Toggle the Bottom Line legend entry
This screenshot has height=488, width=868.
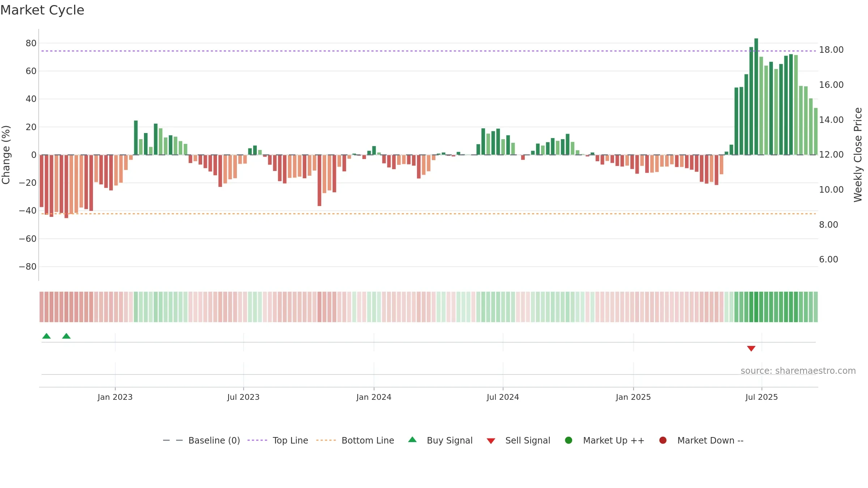point(355,440)
